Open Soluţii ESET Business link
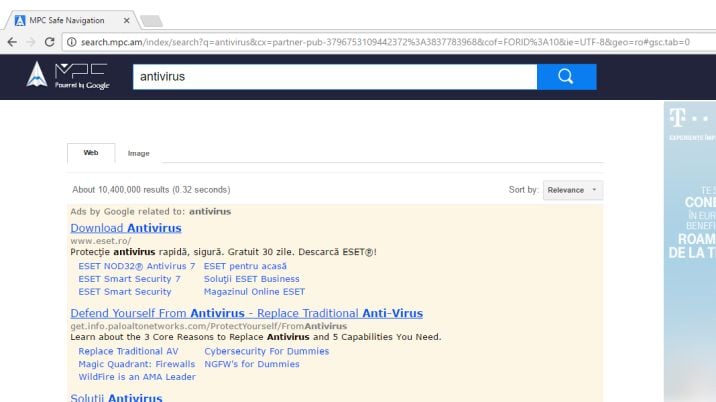This screenshot has height=402, width=716. point(252,279)
